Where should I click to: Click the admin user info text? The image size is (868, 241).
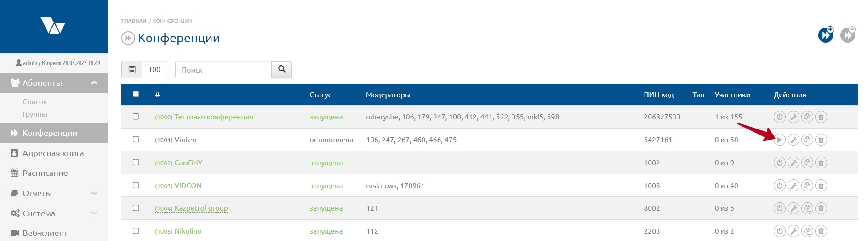click(58, 63)
